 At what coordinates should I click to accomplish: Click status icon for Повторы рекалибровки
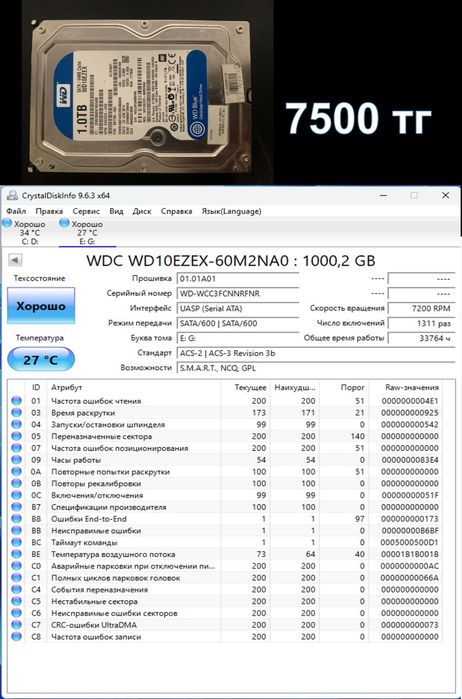16,484
